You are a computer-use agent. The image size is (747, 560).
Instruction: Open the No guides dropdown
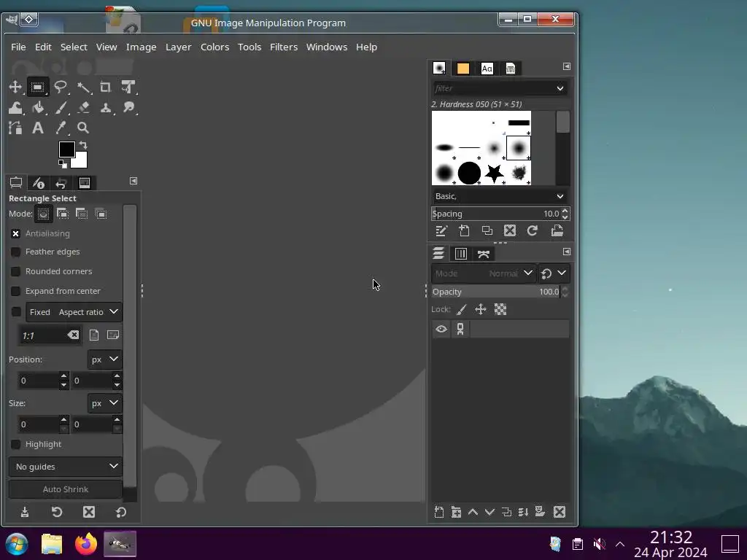click(x=65, y=466)
